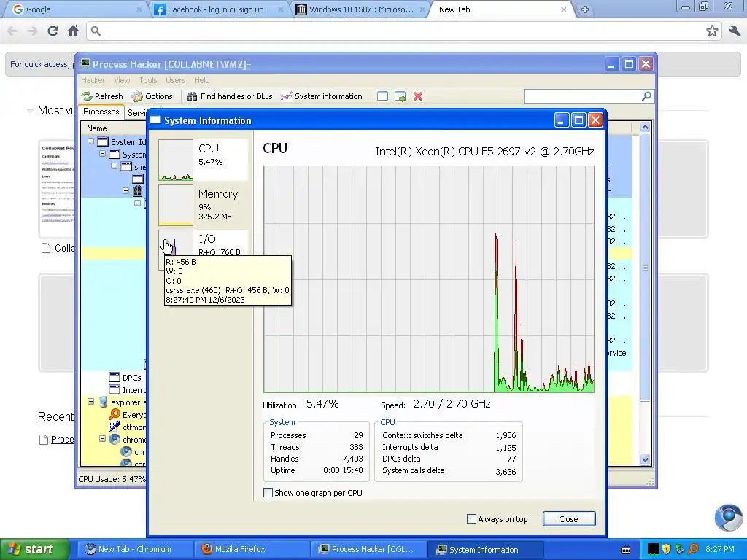Click the Windows start button
The width and height of the screenshot is (747, 560).
click(x=35, y=549)
